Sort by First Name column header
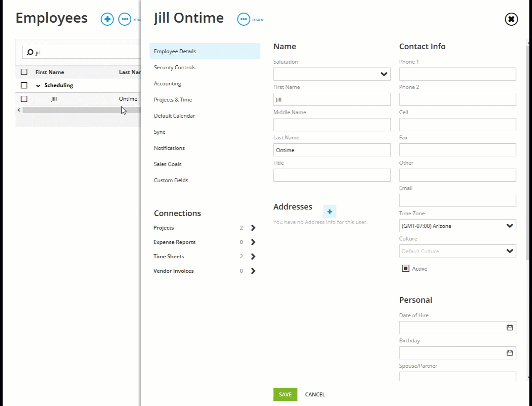This screenshot has height=406, width=532. tap(50, 72)
